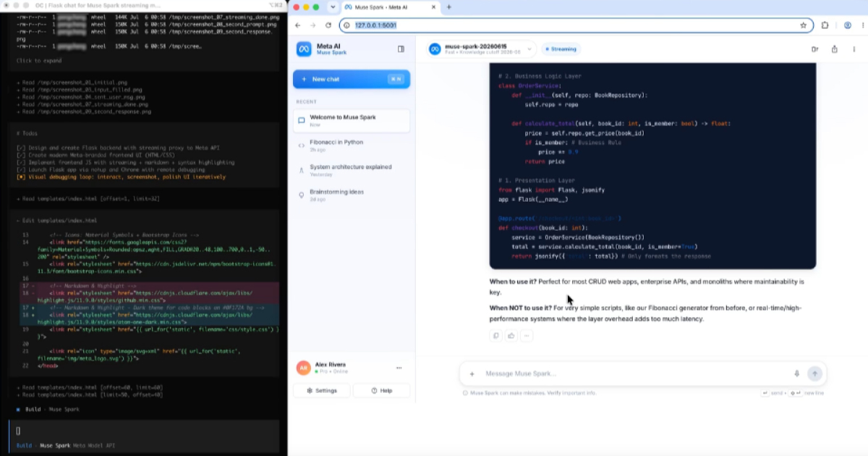The width and height of the screenshot is (868, 456).
Task: Close the Muse Spark browser tab
Action: 433,7
